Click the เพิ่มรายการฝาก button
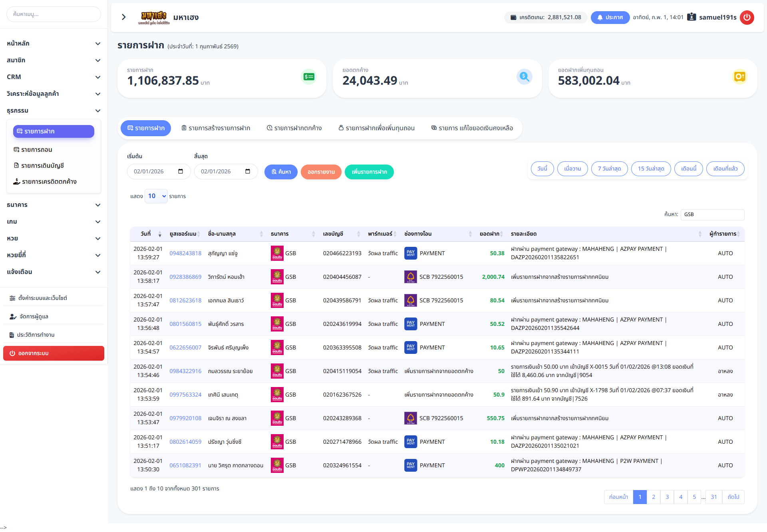This screenshot has height=532, width=767. coord(369,172)
